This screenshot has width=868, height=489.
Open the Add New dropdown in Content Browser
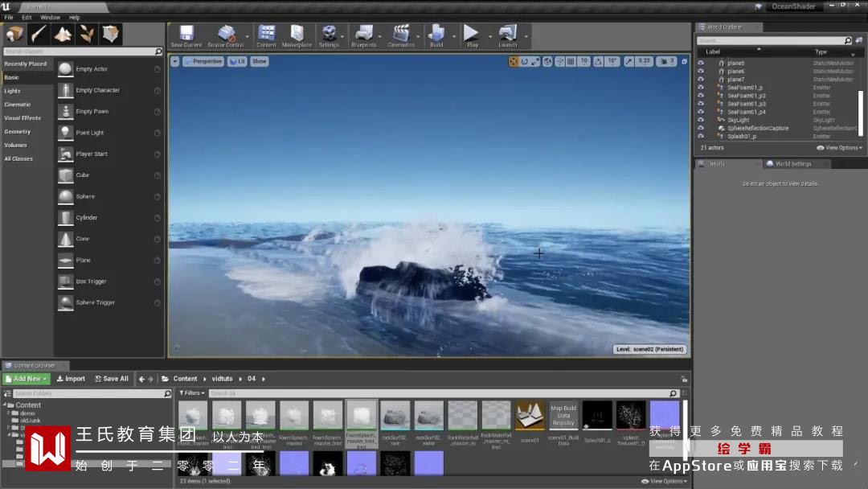tap(27, 379)
